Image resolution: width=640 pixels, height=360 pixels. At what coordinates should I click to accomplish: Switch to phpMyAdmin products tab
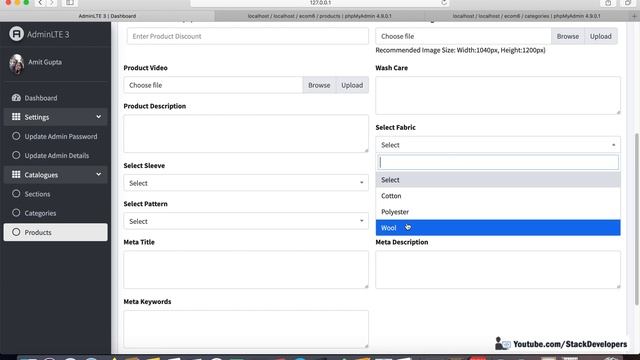pos(320,16)
